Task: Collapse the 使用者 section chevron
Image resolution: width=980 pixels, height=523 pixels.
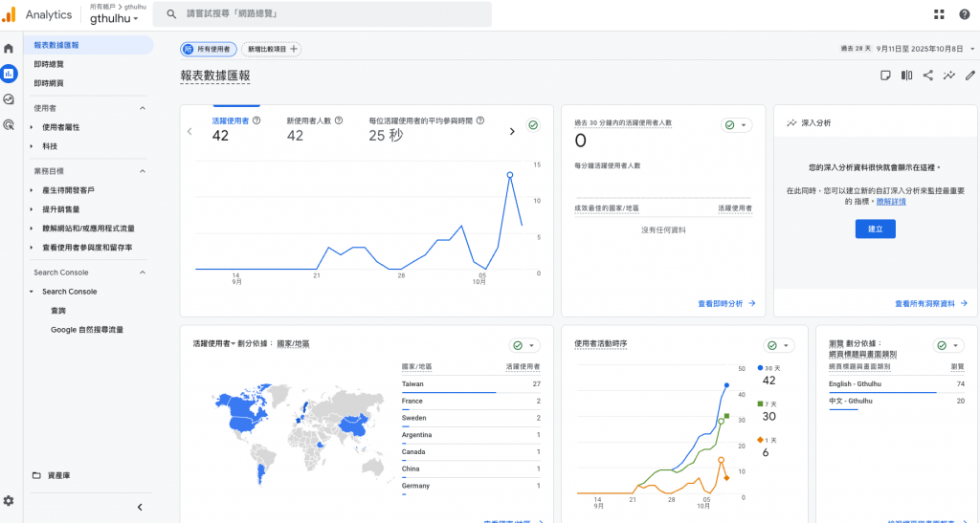Action: [x=143, y=108]
